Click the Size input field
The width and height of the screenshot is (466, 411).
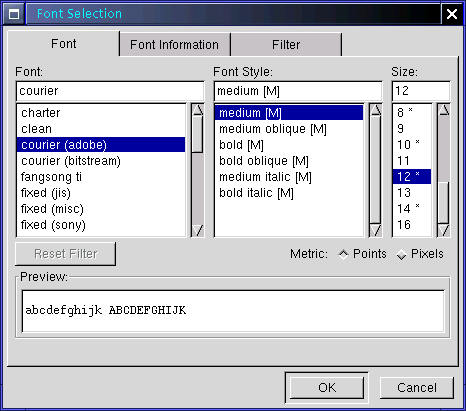tap(421, 91)
